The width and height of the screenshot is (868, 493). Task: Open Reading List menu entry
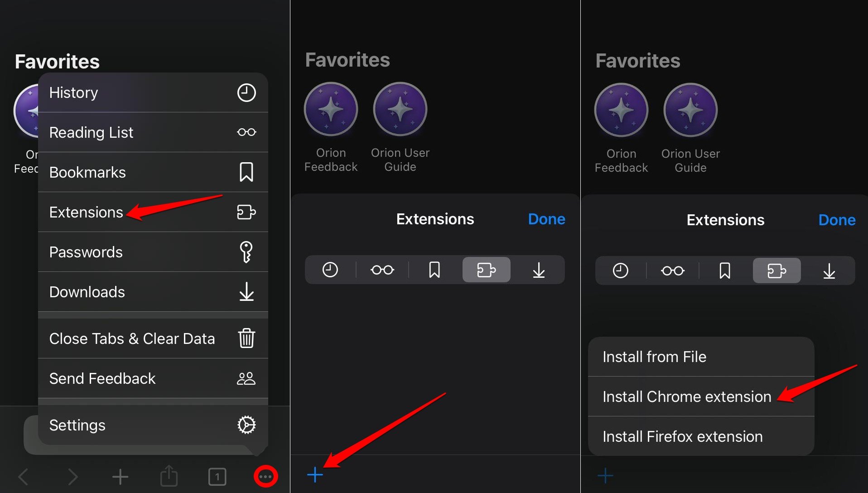click(x=153, y=132)
